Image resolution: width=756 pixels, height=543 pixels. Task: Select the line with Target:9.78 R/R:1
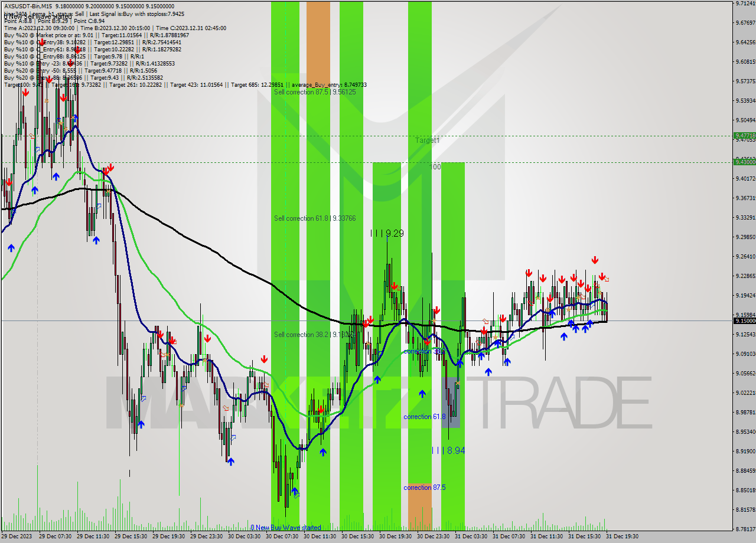[x=74, y=56]
